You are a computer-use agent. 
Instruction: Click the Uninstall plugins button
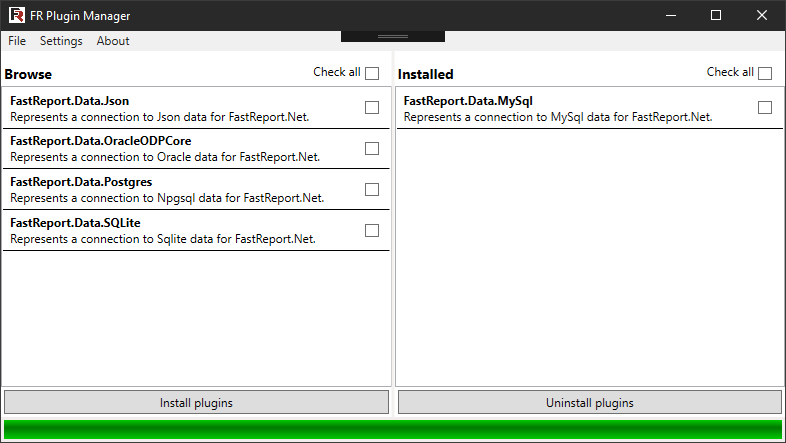click(x=590, y=403)
